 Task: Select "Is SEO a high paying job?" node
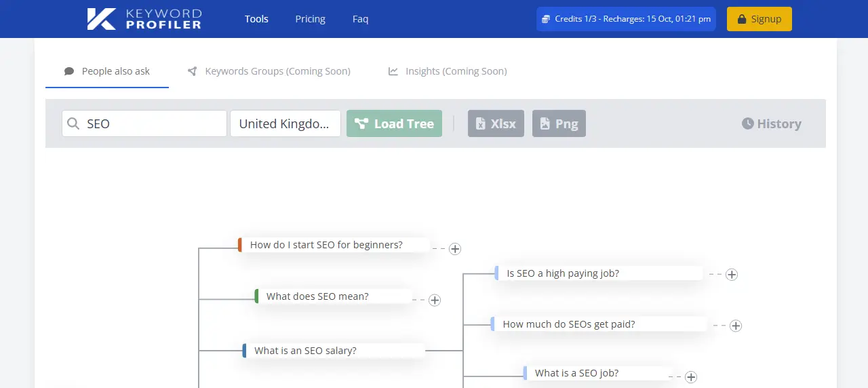coord(599,273)
